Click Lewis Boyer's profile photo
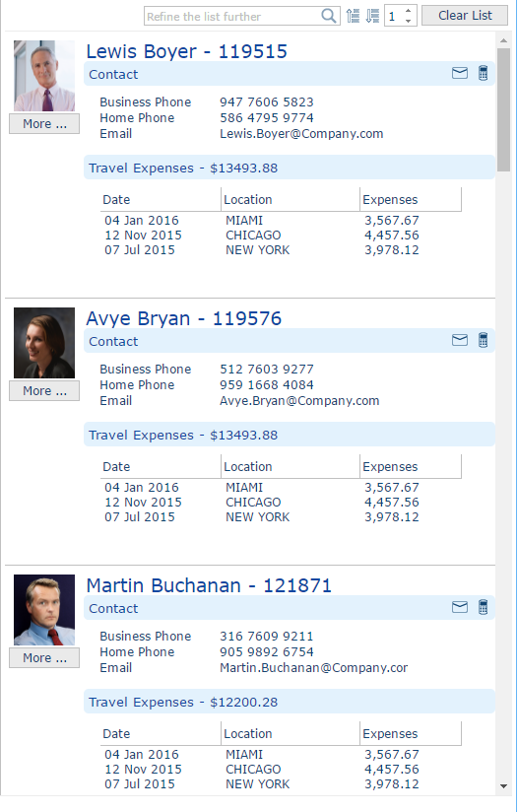This screenshot has height=812, width=518. tap(44, 76)
